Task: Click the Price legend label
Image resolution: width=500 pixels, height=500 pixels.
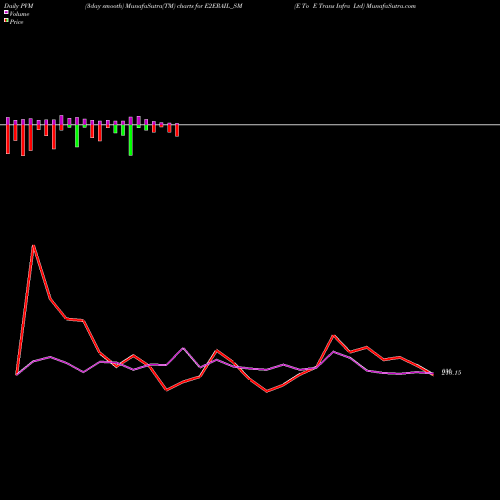Action: (x=16, y=22)
